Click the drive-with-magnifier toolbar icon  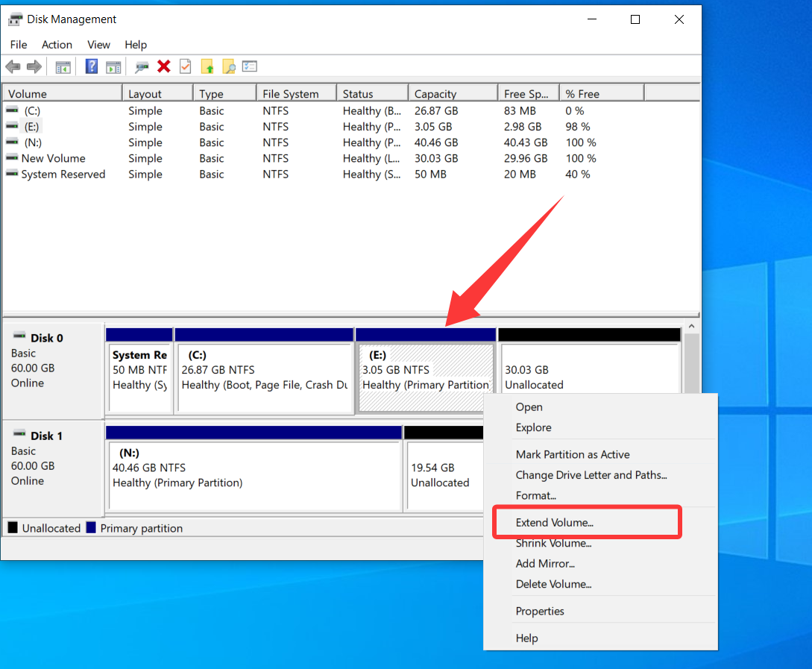click(x=142, y=67)
